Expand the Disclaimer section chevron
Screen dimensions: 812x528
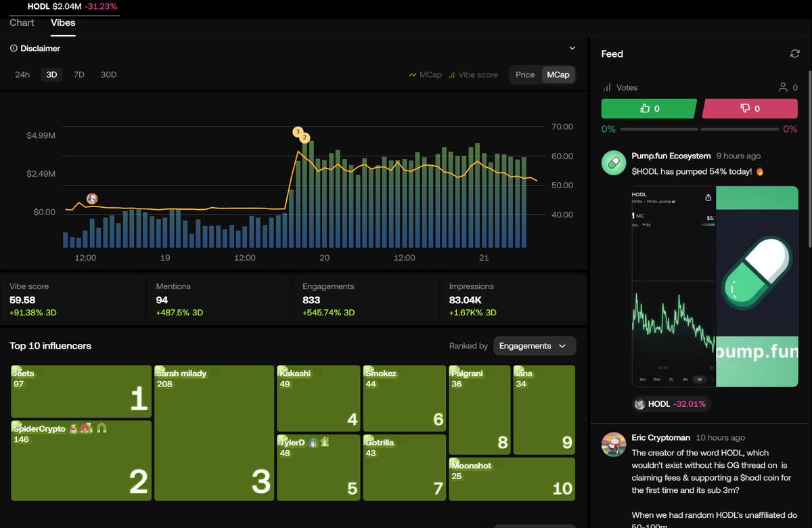pos(572,49)
